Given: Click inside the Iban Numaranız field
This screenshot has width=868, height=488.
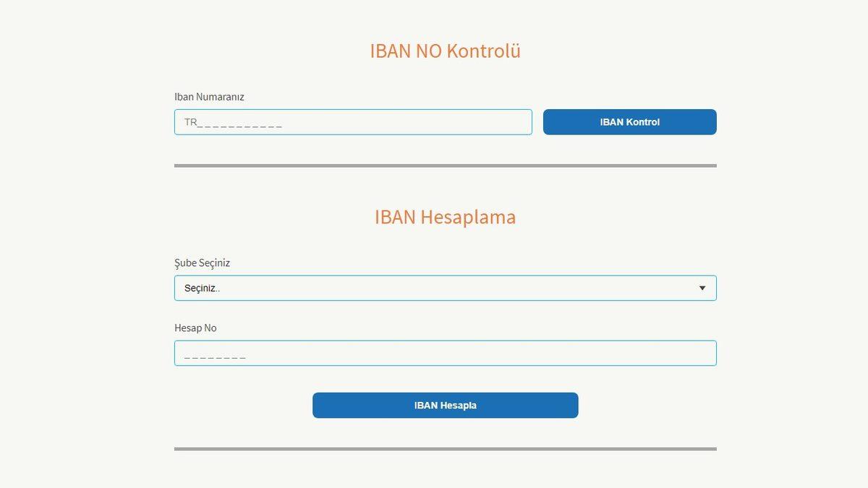Looking at the screenshot, I should pyautogui.click(x=352, y=121).
